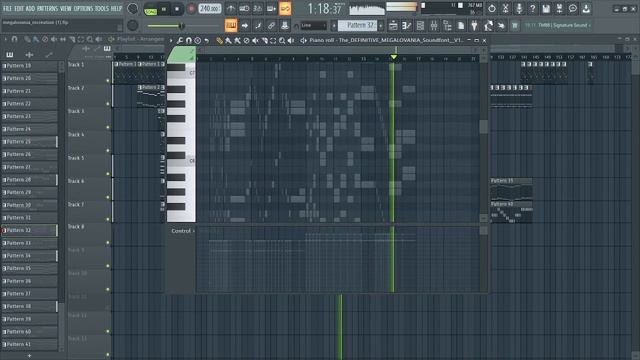Open the Playlist menu arrow at toolbar start
This screenshot has width=640, height=360.
[x=6, y=39]
